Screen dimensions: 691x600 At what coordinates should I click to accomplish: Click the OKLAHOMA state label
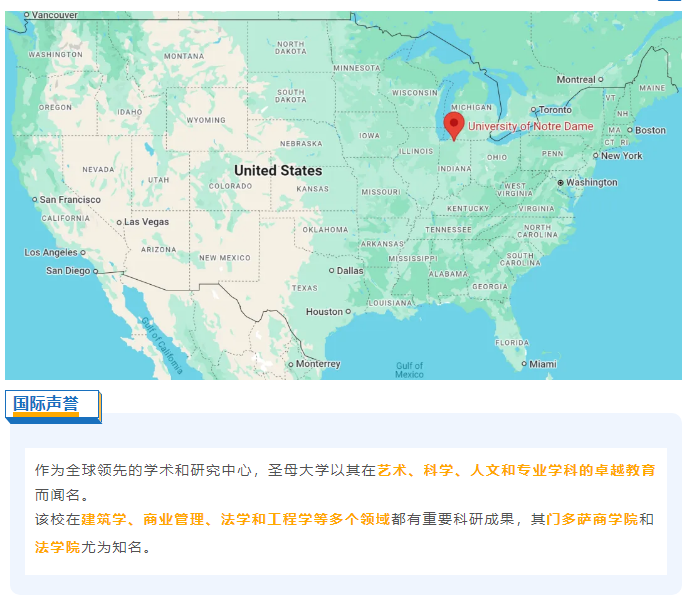tap(325, 230)
